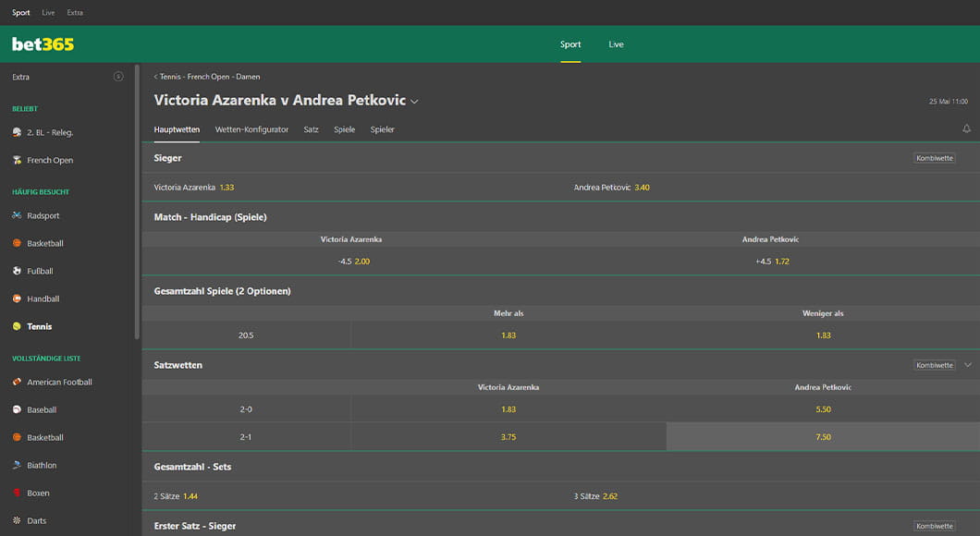Pick Azarenka -4.5 handicap at 2.00

click(354, 262)
